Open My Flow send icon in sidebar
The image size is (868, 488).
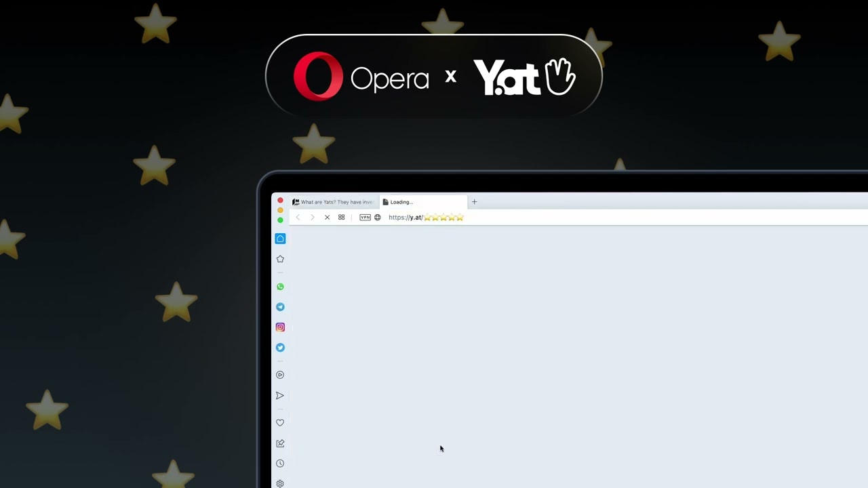pos(280,396)
